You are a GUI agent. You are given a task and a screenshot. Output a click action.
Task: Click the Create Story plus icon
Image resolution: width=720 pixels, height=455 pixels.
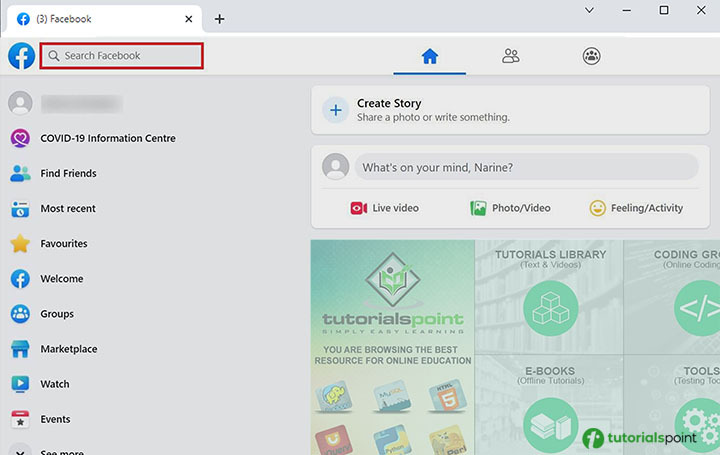tap(336, 110)
